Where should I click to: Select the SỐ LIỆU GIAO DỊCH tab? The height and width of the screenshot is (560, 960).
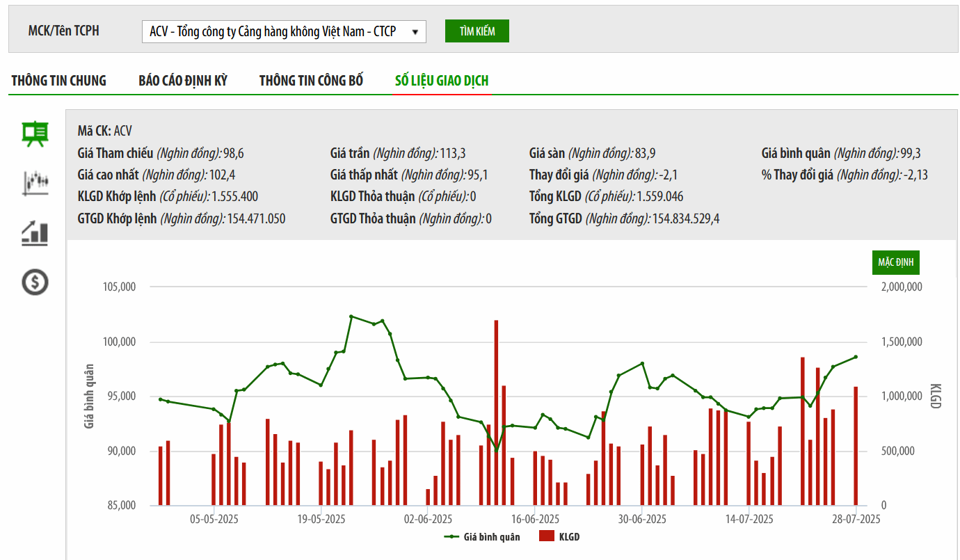[442, 81]
